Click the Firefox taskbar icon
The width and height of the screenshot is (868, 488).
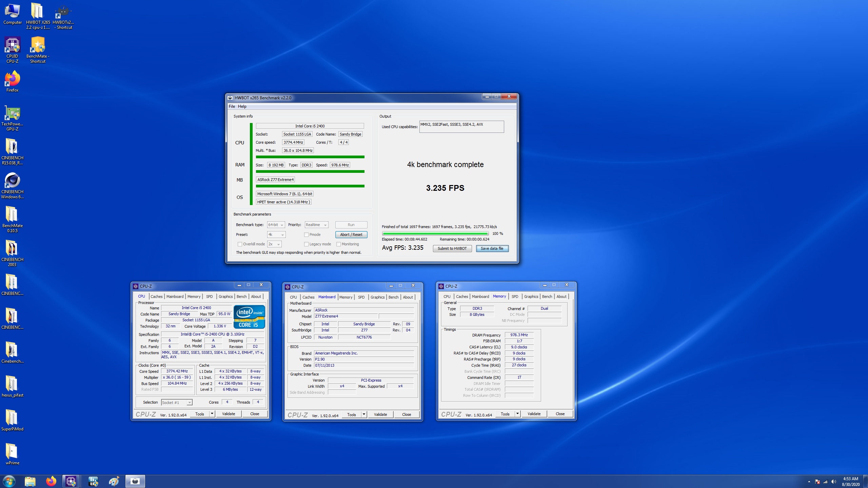click(51, 481)
